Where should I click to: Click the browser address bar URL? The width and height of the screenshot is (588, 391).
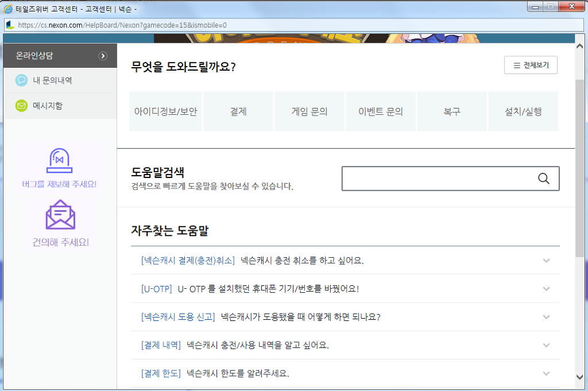click(122, 25)
